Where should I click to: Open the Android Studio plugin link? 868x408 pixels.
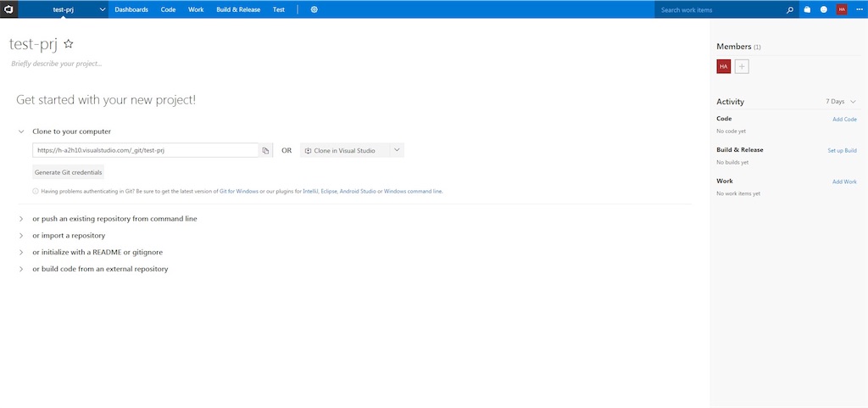pyautogui.click(x=358, y=192)
